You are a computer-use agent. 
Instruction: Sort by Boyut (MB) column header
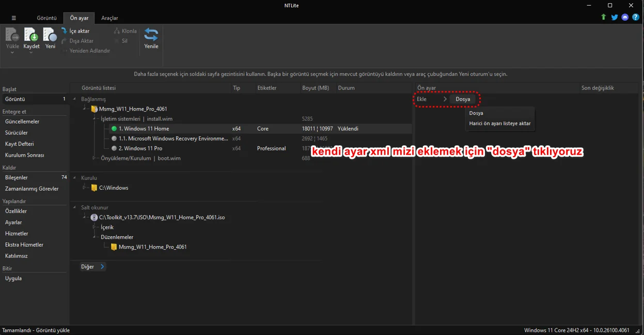(316, 88)
